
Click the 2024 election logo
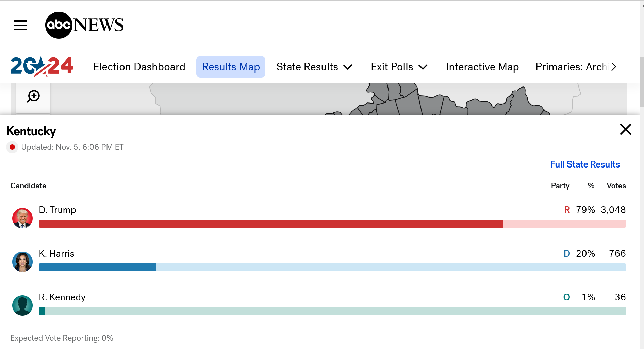[42, 66]
